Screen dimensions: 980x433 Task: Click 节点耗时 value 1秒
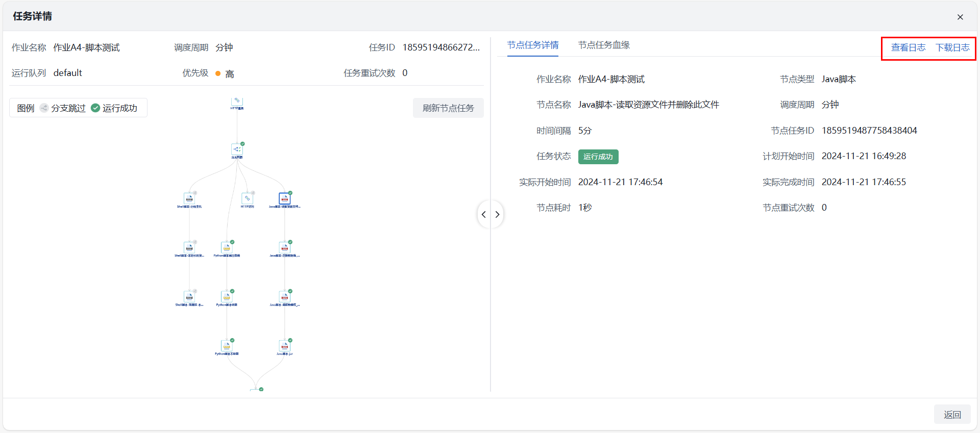585,208
